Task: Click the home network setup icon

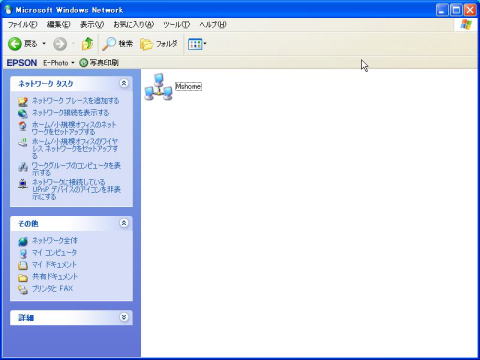Action: (x=23, y=126)
